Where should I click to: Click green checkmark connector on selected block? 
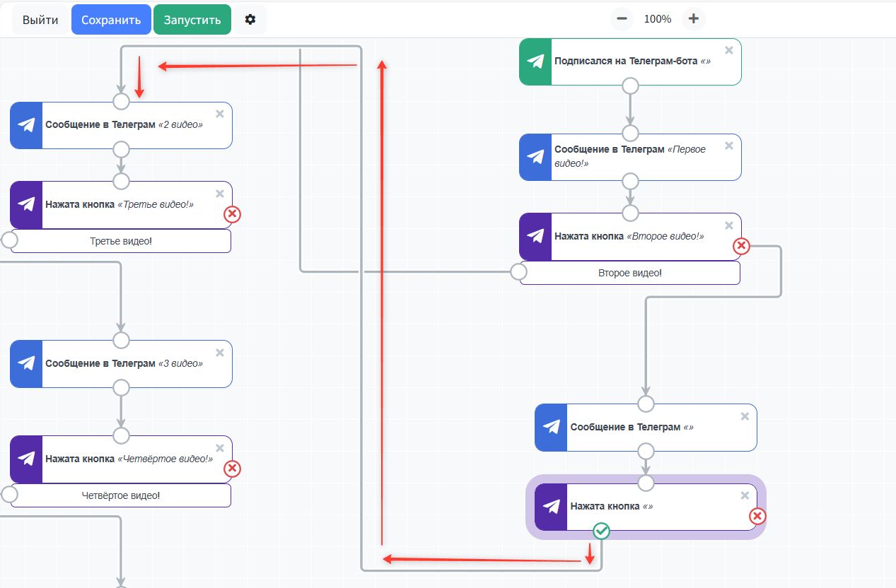pos(601,531)
